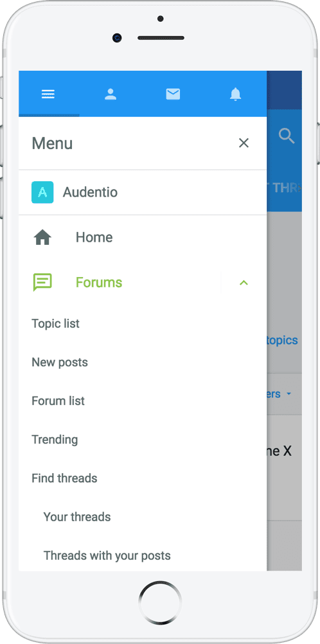
Task: Click the magnifier search icon
Action: (x=287, y=136)
